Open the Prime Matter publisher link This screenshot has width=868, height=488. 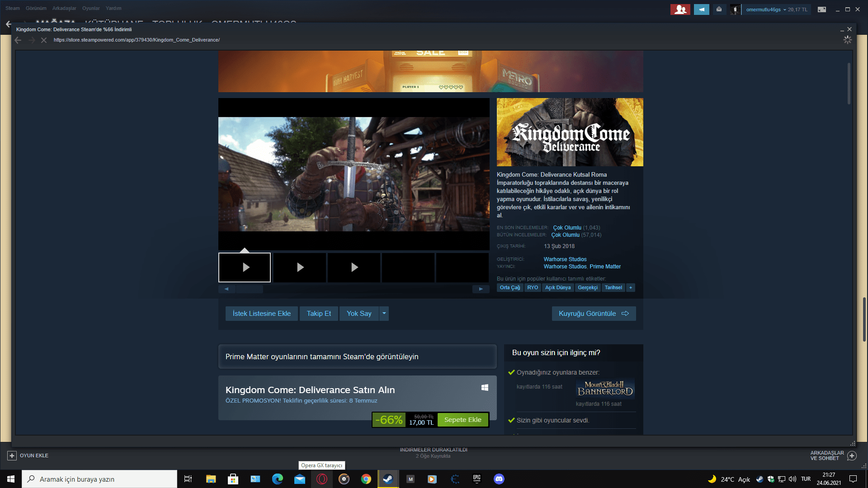[605, 267]
